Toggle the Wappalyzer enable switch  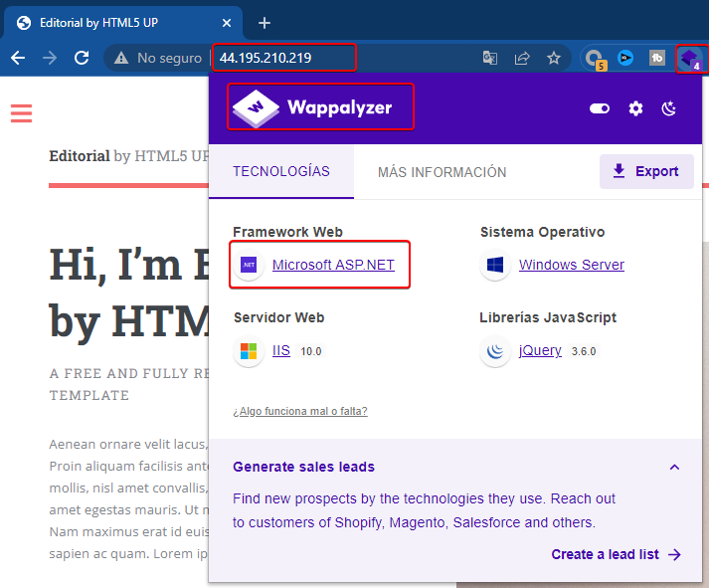(x=599, y=108)
